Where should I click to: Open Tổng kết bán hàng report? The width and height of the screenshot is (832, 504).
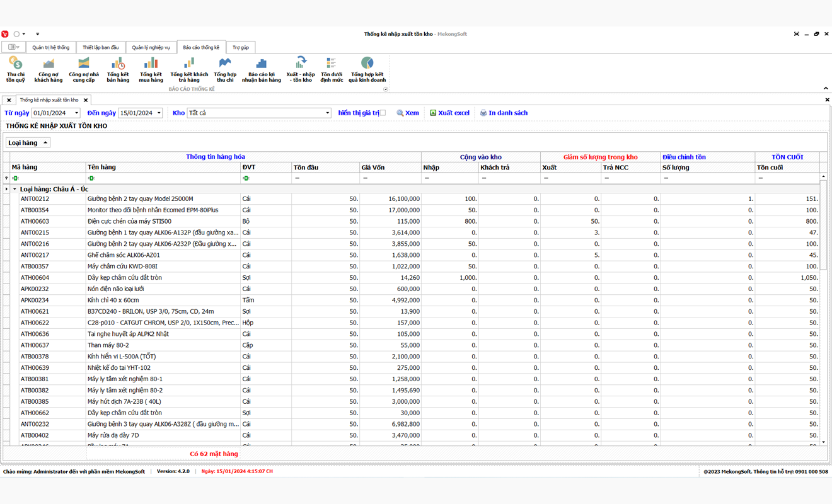click(118, 69)
